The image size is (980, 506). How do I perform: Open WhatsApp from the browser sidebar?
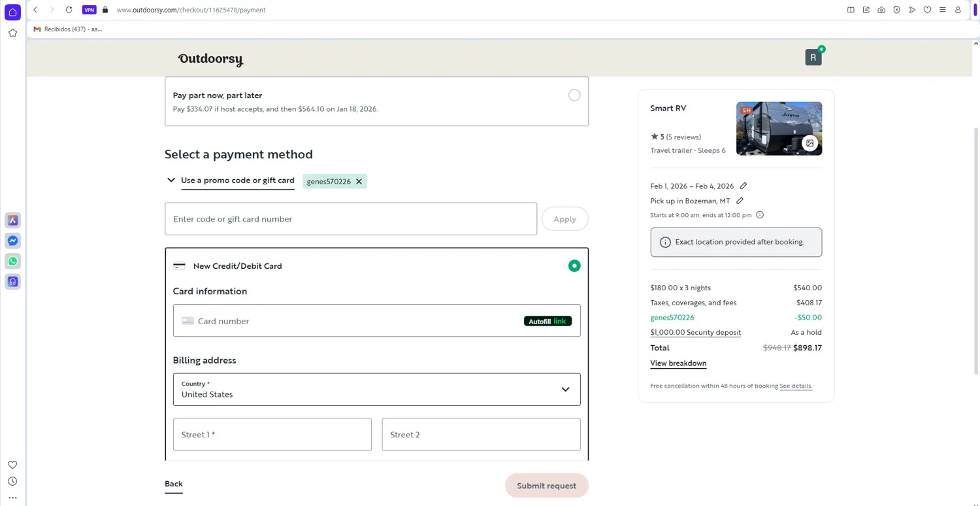click(x=12, y=261)
